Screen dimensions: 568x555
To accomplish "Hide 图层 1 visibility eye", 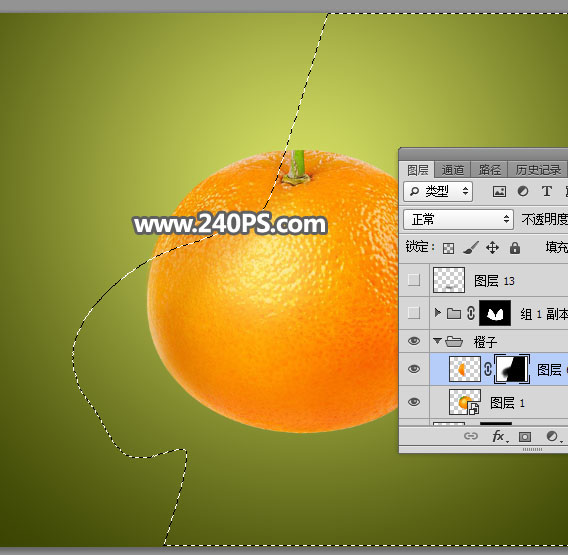I will (x=414, y=402).
